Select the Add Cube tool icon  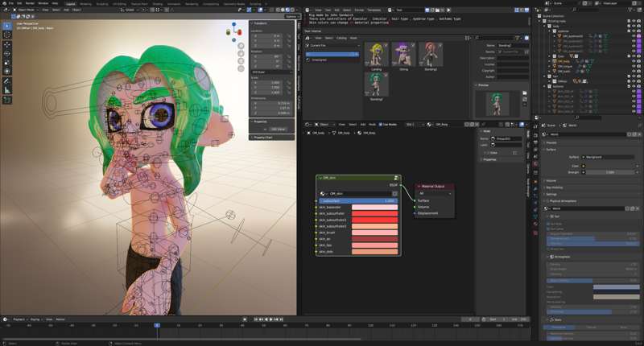coord(7,101)
